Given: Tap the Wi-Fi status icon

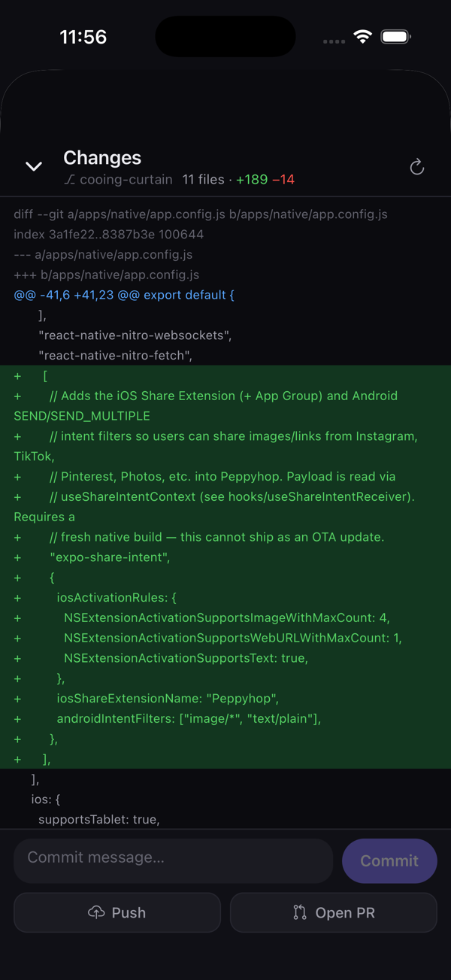Looking at the screenshot, I should 363,37.
